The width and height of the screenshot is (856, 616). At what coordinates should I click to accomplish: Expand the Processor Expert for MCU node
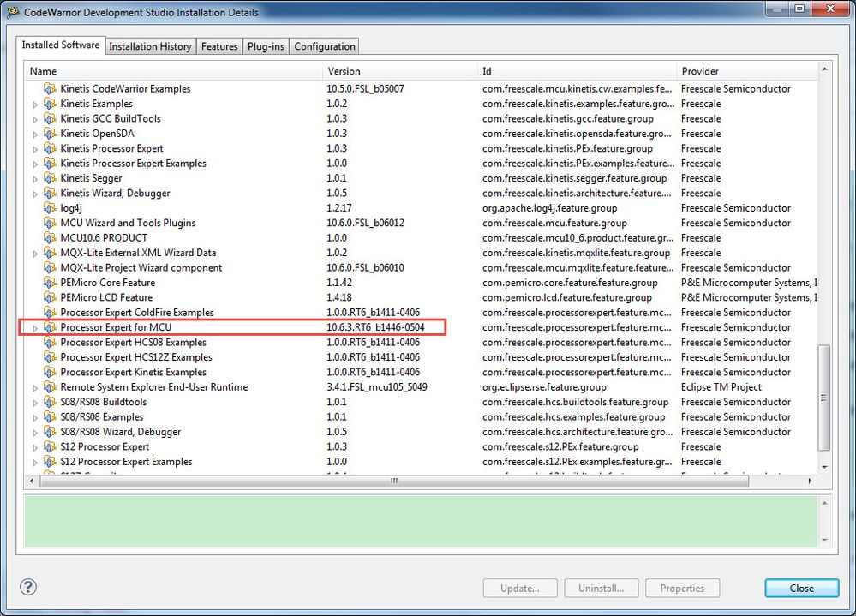click(35, 328)
